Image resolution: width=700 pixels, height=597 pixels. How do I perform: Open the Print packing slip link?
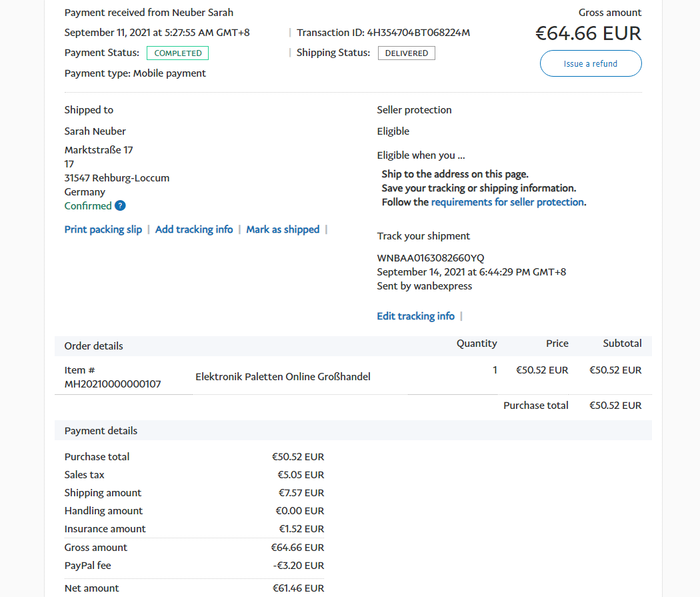pyautogui.click(x=103, y=229)
